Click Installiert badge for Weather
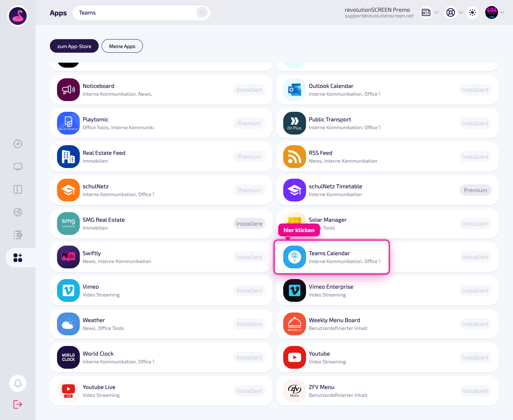The height and width of the screenshot is (420, 513). coord(249,324)
